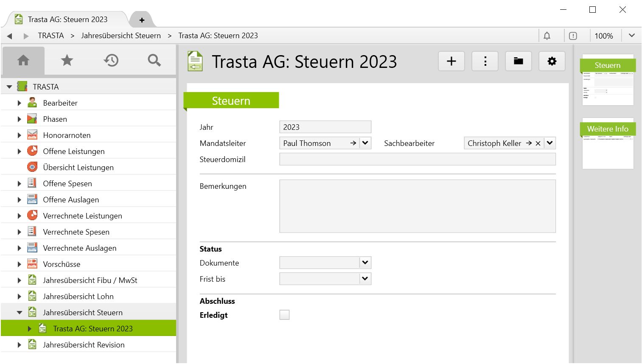Expand the Honorarnoten tree node
The width and height of the screenshot is (642, 364).
click(x=19, y=135)
